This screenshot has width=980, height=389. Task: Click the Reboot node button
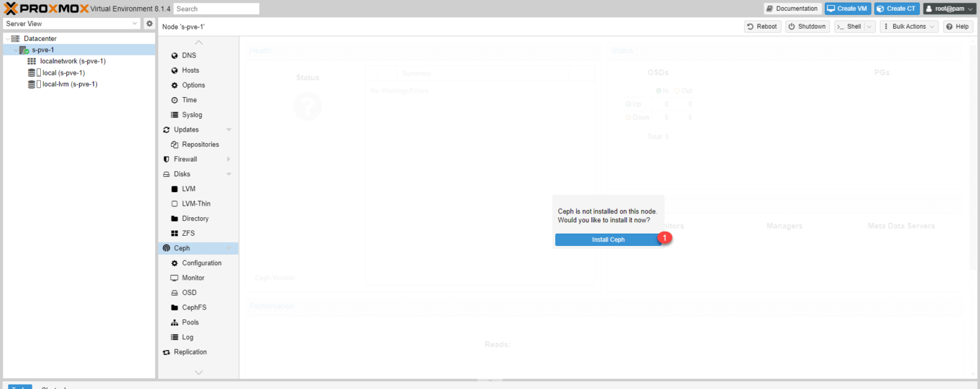762,26
